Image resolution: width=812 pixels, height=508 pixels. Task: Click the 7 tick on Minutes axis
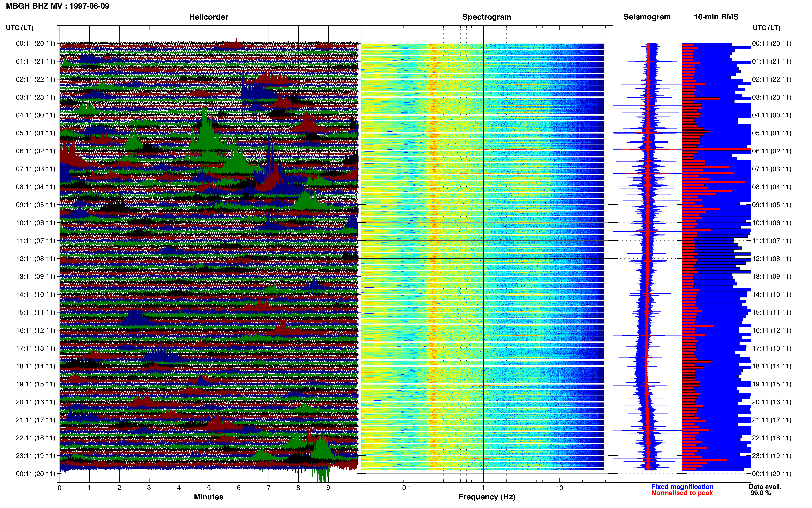tap(268, 487)
